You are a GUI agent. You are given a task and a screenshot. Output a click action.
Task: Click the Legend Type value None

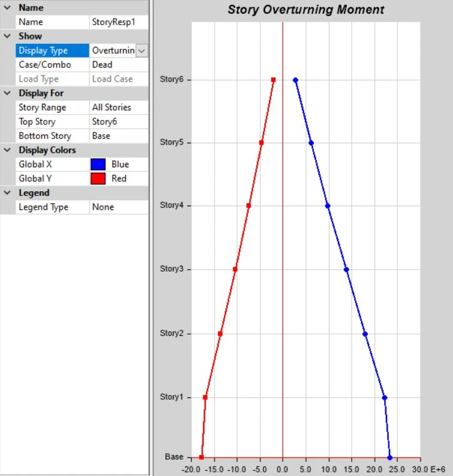tap(118, 207)
